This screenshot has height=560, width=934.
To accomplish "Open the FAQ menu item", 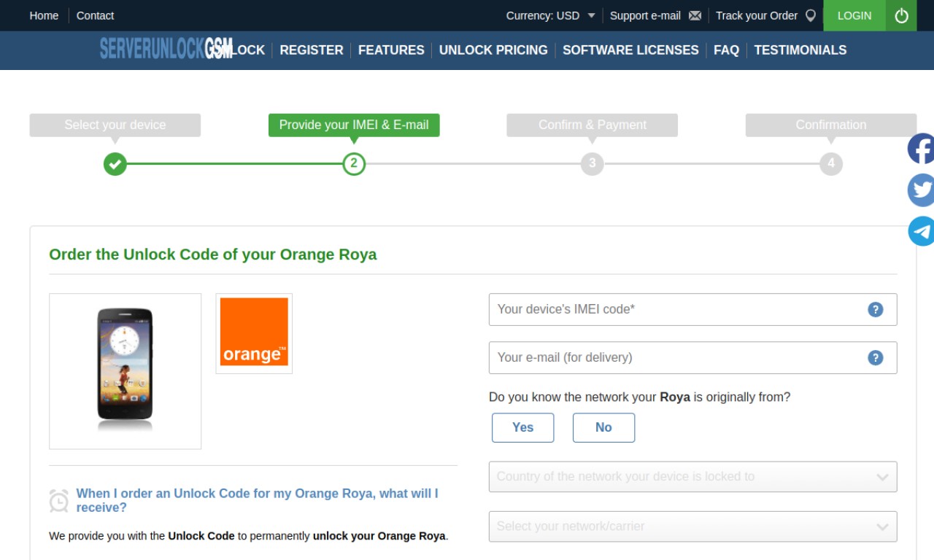I will [726, 50].
